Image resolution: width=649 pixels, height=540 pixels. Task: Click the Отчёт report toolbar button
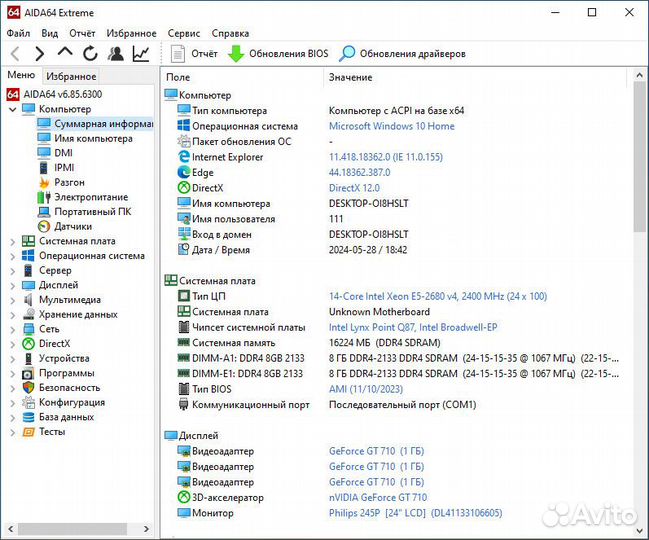pyautogui.click(x=194, y=54)
